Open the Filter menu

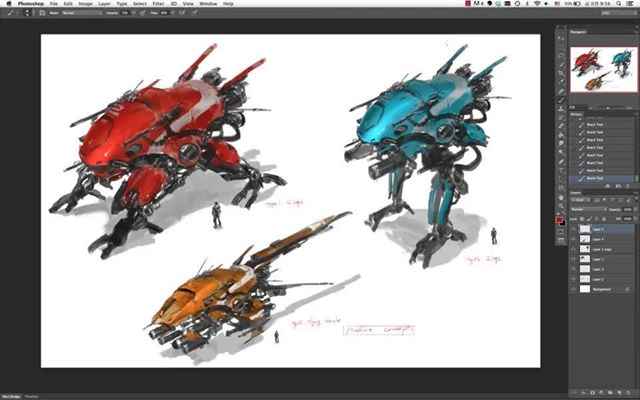158,3
